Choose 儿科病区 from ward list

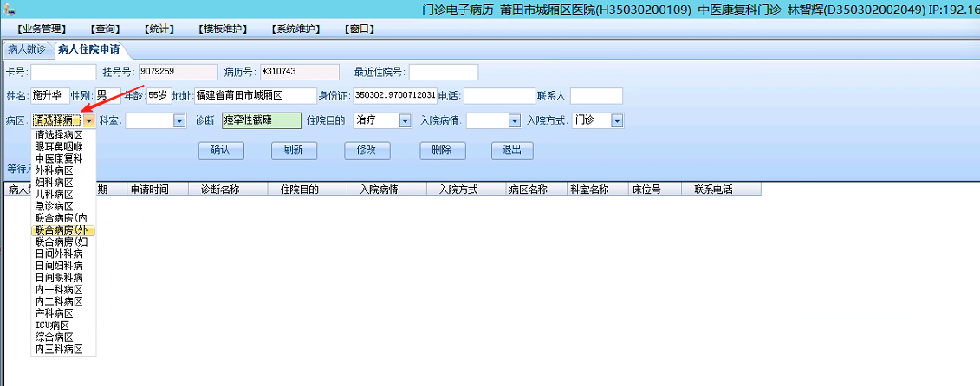click(63, 194)
